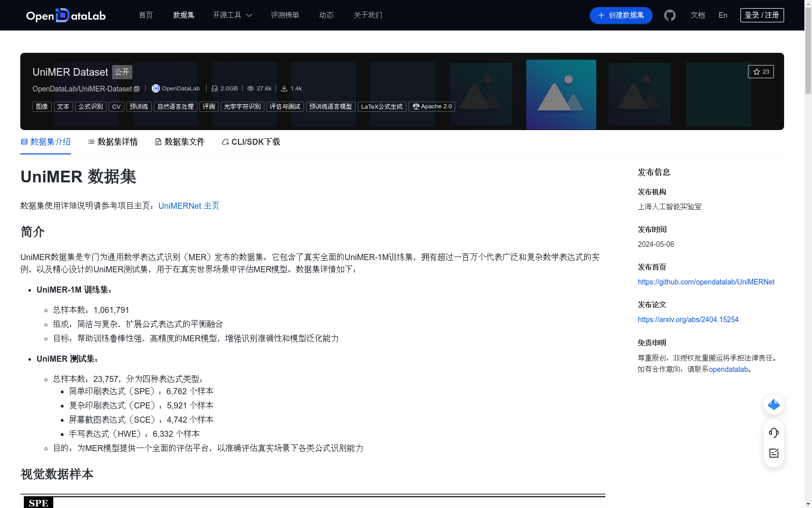The image size is (812, 508).
Task: Select the 数据集介绍 tab
Action: (x=46, y=142)
